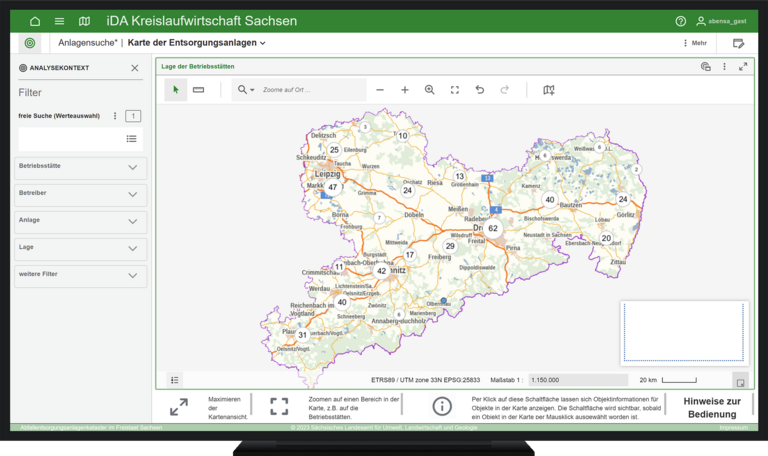Open the hamburger menu in the header
Image resolution: width=768 pixels, height=456 pixels.
point(59,21)
